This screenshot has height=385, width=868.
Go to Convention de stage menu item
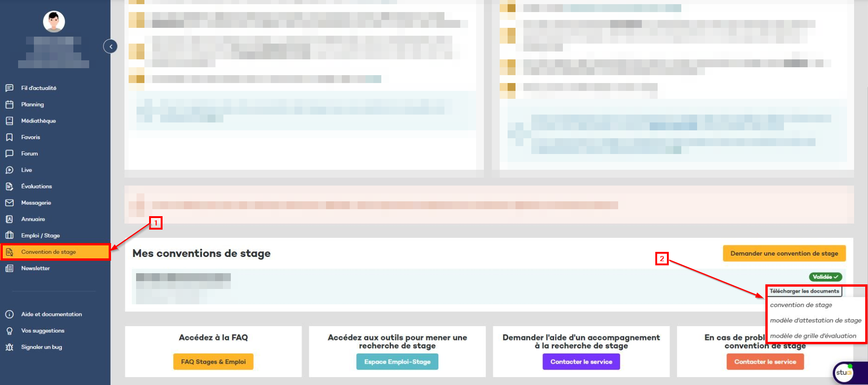click(x=48, y=252)
